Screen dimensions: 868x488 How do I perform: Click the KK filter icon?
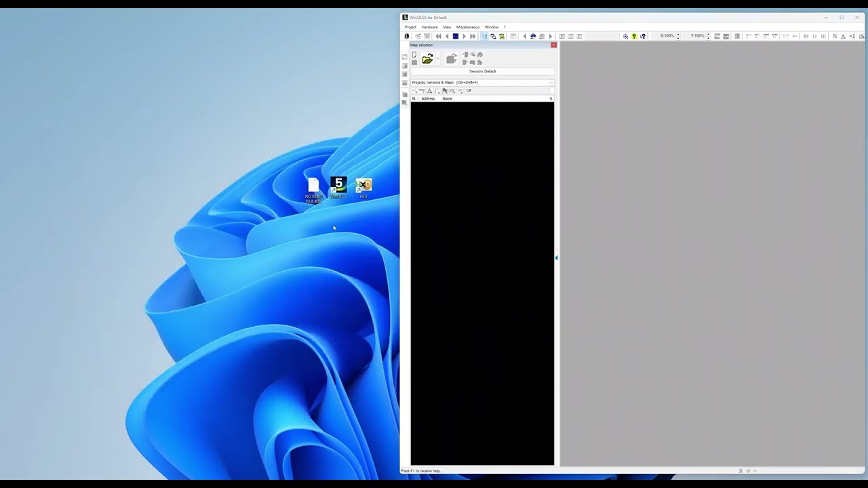(x=452, y=90)
